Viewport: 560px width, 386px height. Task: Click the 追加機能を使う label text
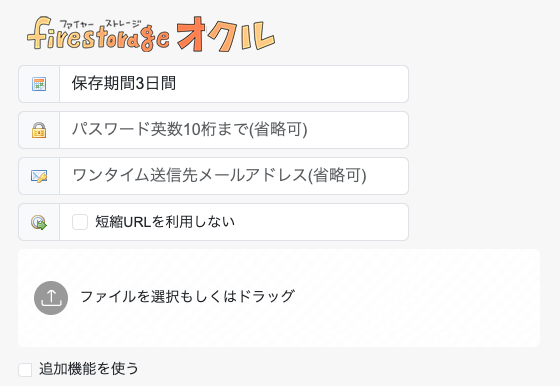(x=89, y=369)
